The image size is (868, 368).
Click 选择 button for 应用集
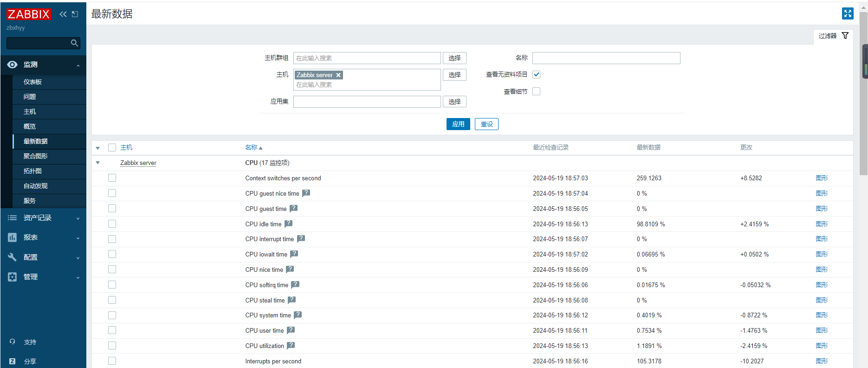[x=454, y=102]
